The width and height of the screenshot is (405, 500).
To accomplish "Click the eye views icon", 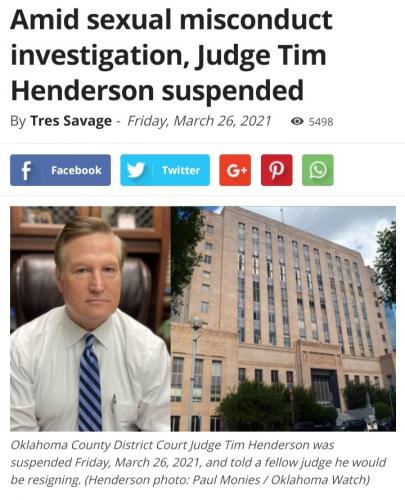I will pos(297,121).
